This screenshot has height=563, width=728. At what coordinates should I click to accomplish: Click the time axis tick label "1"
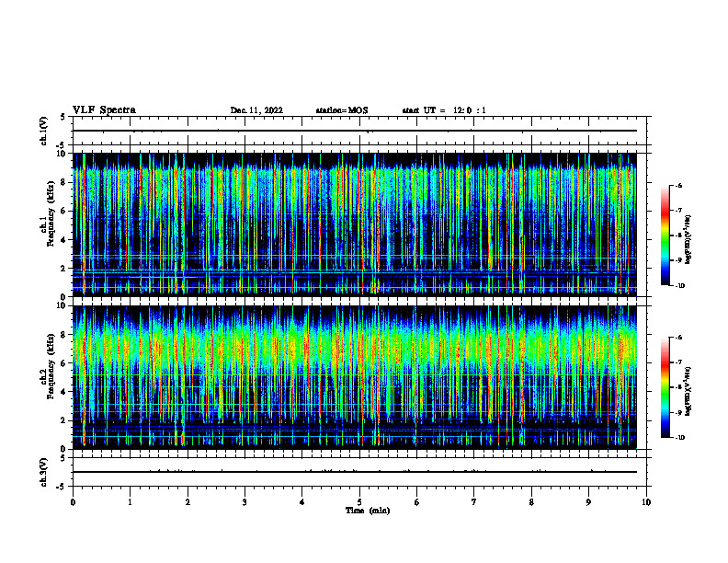pyautogui.click(x=130, y=502)
